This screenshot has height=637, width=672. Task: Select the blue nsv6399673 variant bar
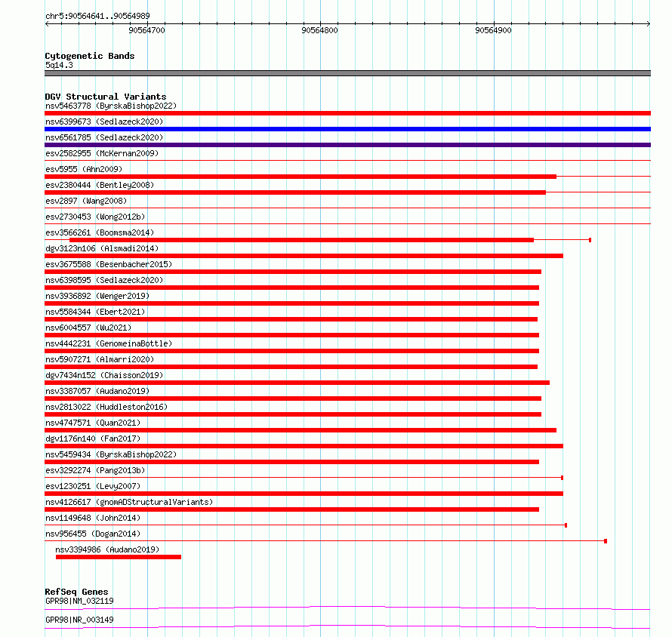coord(347,129)
